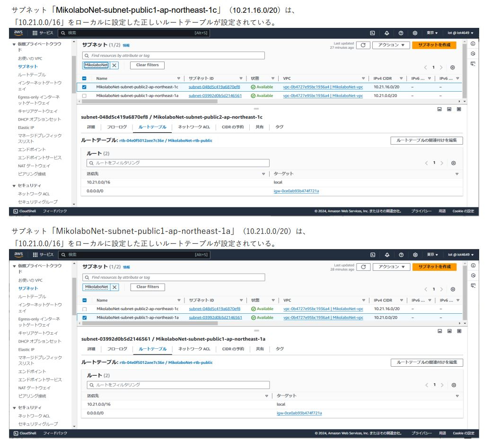
Task: Refresh the subnet list in the upper console
Action: point(363,45)
